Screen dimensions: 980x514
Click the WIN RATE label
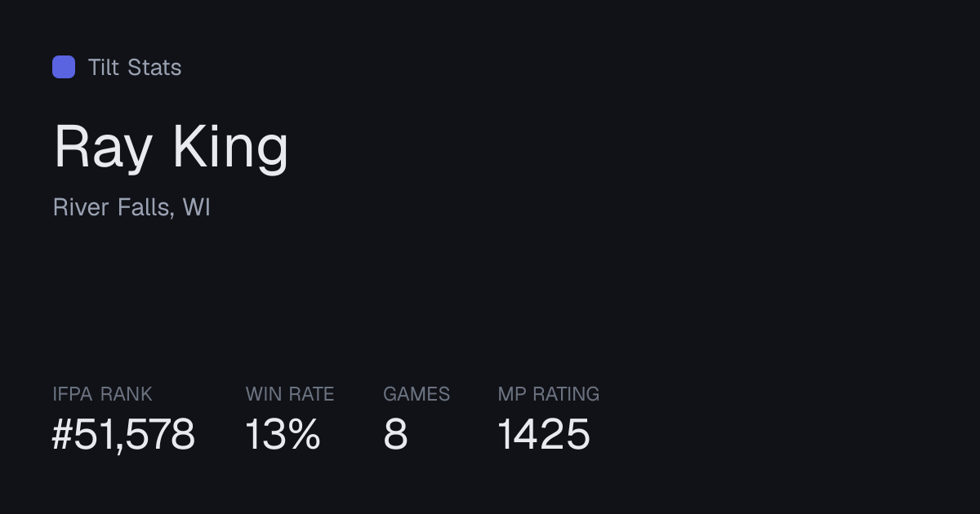tap(290, 394)
